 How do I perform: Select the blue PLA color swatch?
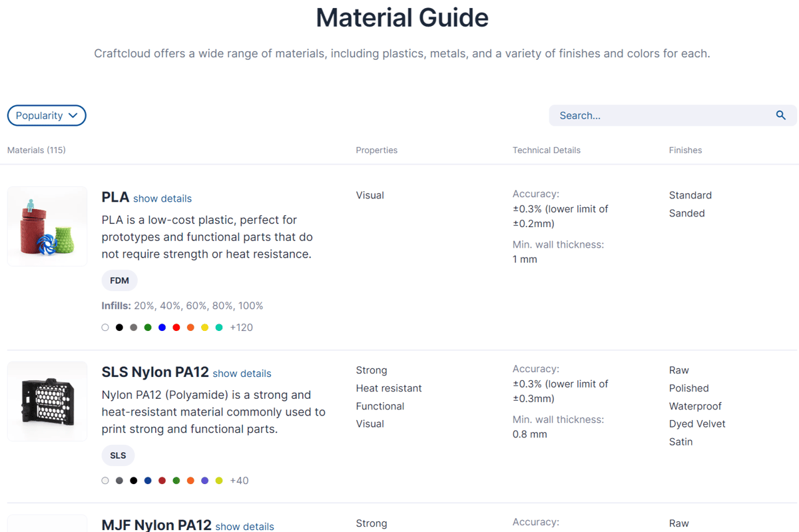(x=162, y=328)
